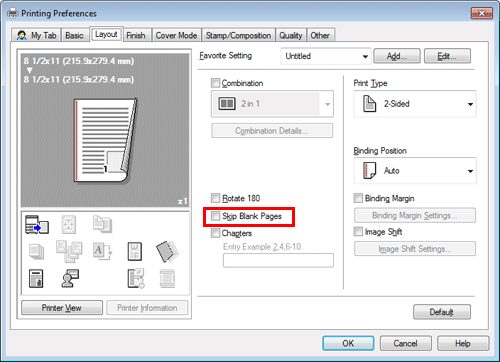Enable the Skip Blank Pages checkbox
500x362 pixels.
(215, 216)
